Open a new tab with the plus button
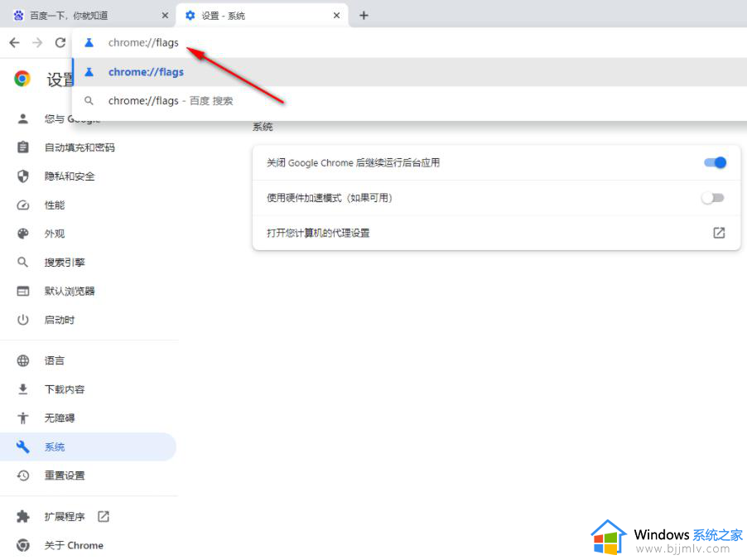Viewport: 747px width, 560px height. pos(364,16)
